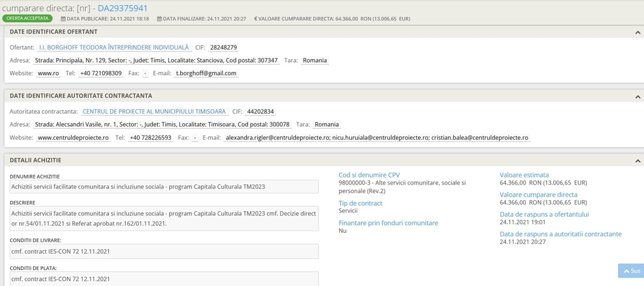Open I.I. BORGHOFF TEODORA bidder link
This screenshot has height=286, width=644.
coord(114,48)
